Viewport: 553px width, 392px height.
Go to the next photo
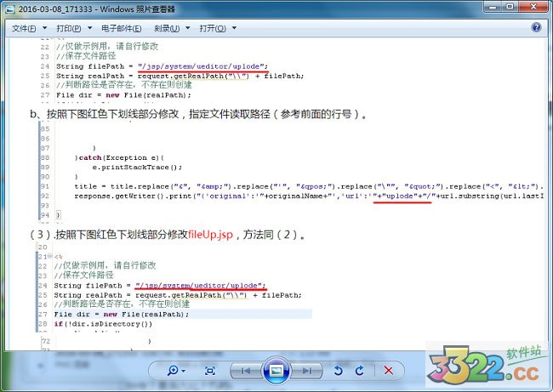pyautogui.click(x=307, y=371)
